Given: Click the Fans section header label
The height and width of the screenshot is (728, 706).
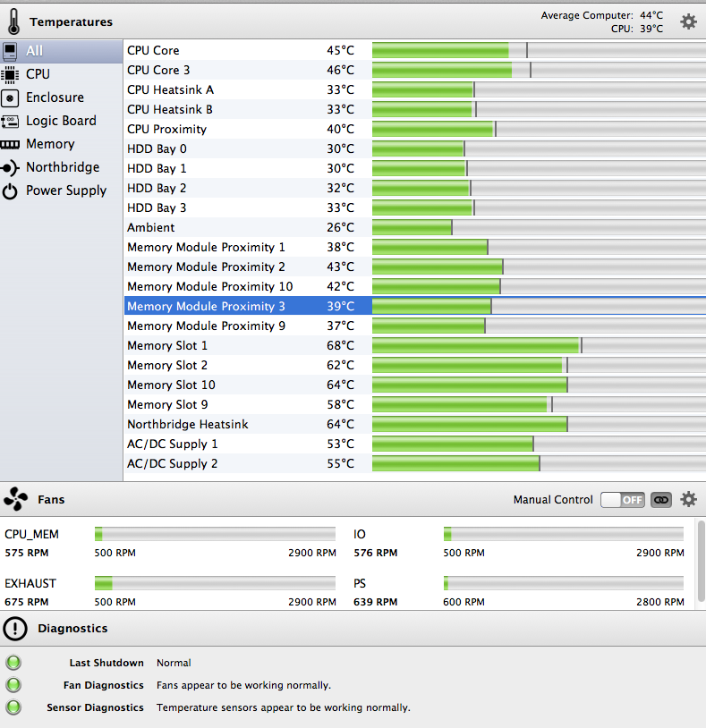Looking at the screenshot, I should tap(51, 500).
